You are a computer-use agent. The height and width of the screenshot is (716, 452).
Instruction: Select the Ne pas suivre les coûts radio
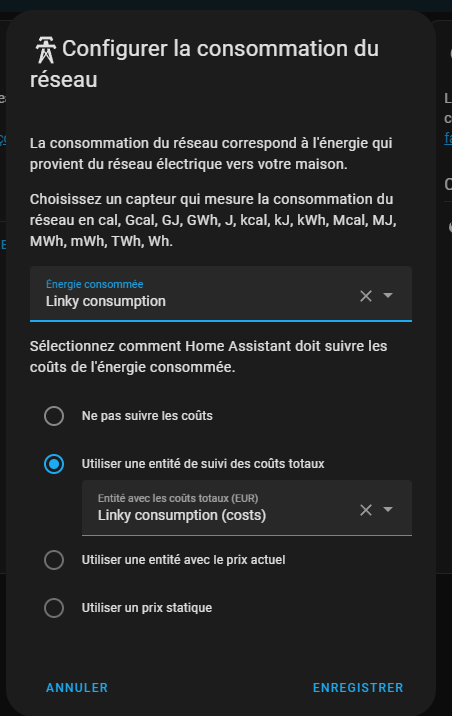[54, 416]
